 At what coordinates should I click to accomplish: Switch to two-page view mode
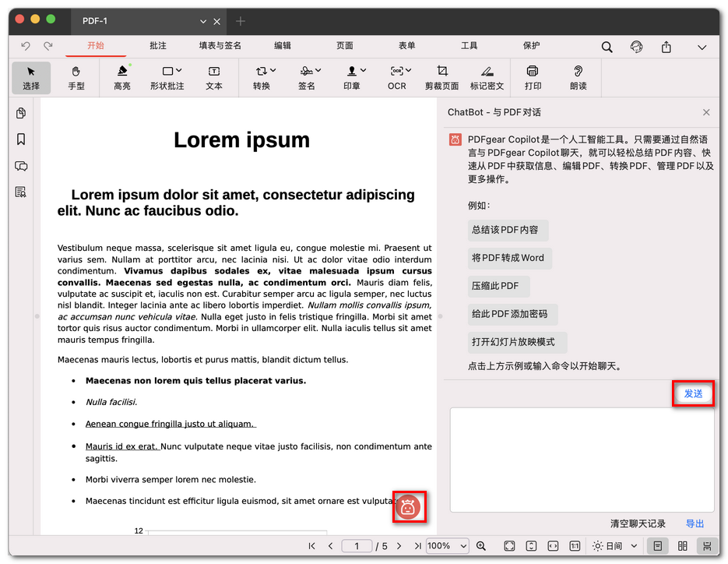(683, 546)
